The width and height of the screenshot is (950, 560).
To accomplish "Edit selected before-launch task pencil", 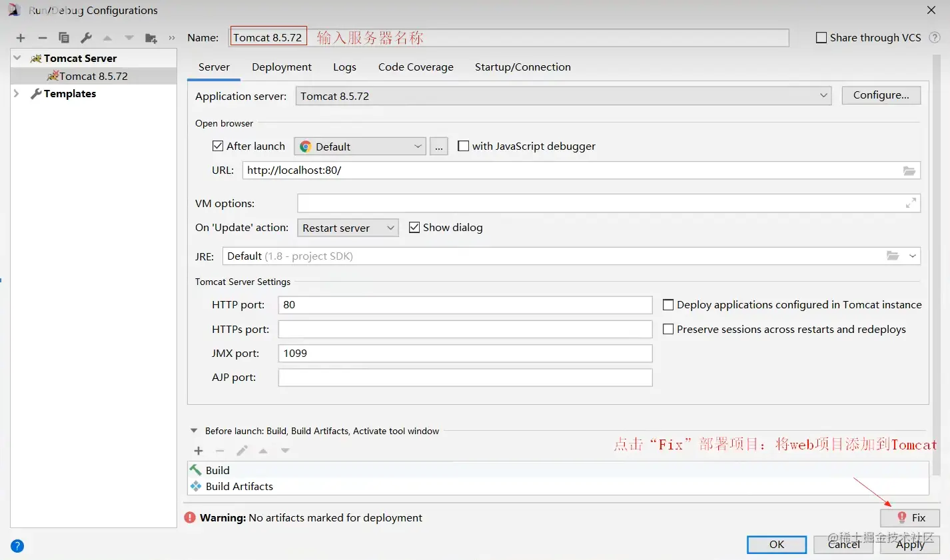I will click(242, 451).
